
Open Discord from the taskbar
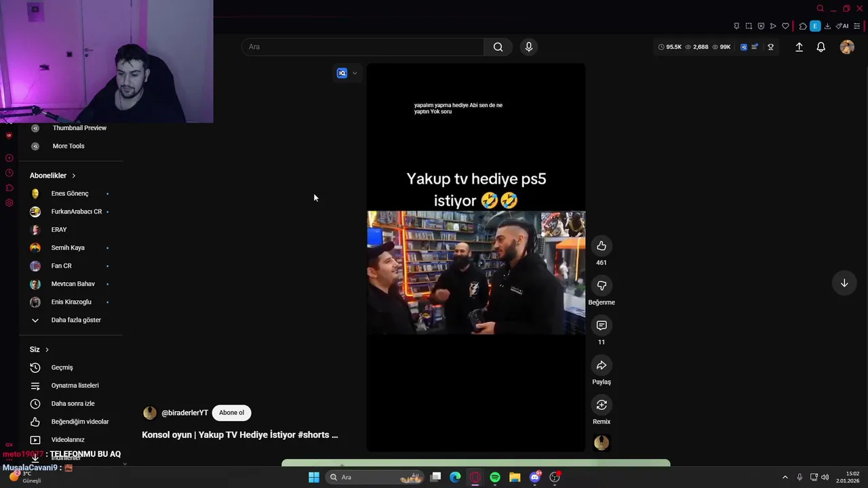click(535, 477)
